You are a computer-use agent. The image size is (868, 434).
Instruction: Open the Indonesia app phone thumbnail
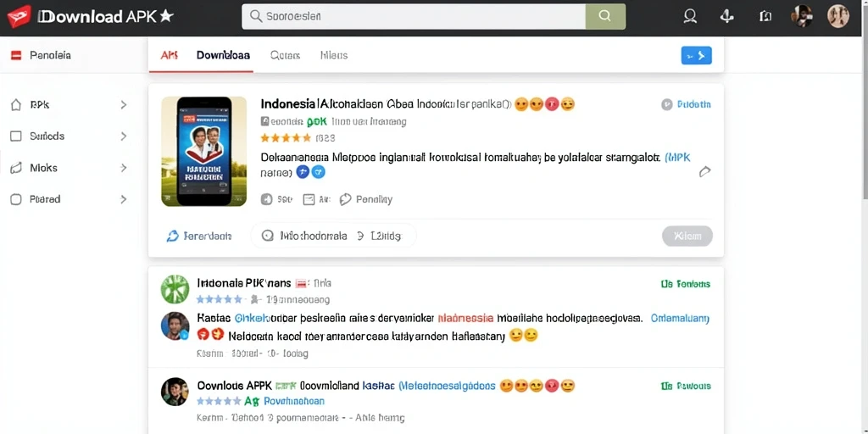click(203, 151)
